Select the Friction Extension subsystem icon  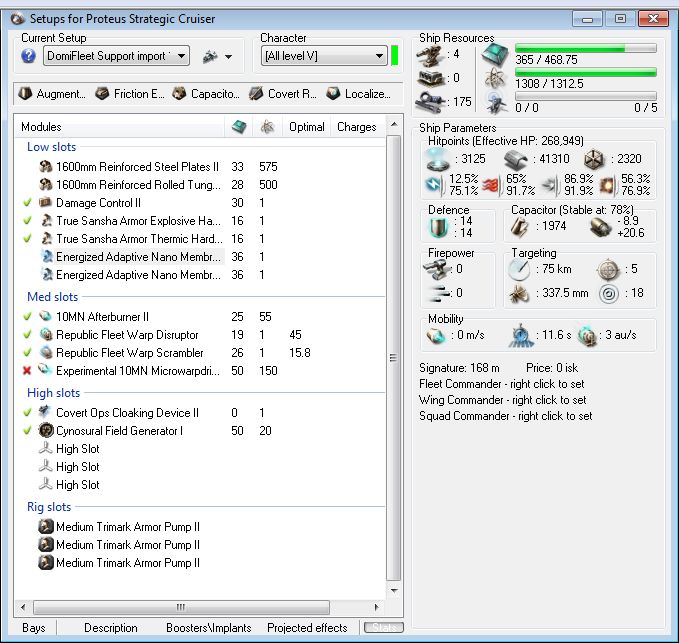(102, 94)
